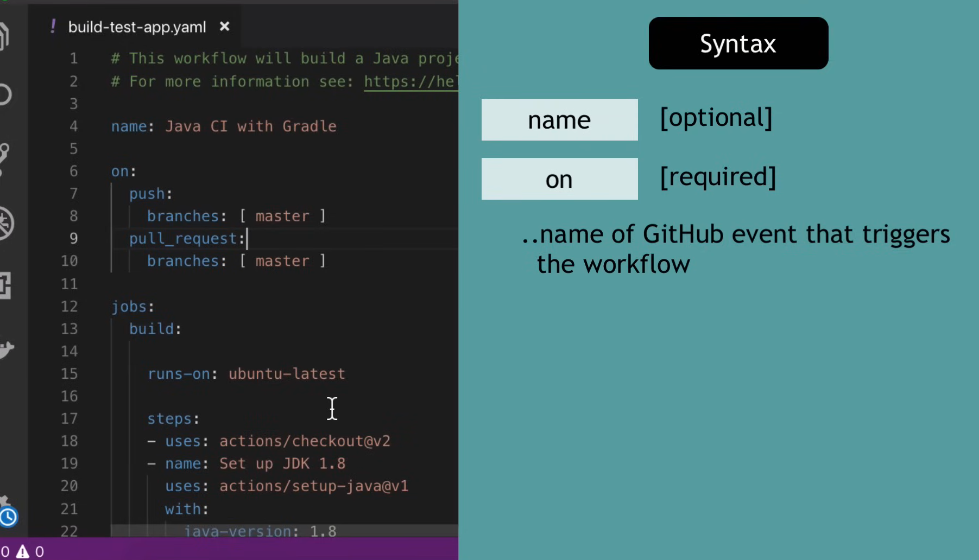This screenshot has height=560, width=979.
Task: Click 'ubuntu-latest' value on line 15
Action: click(287, 374)
